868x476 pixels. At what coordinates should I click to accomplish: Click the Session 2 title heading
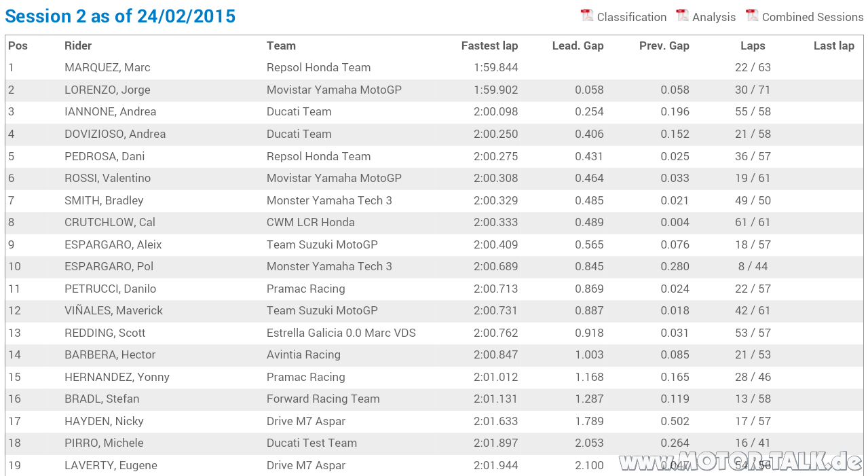(120, 16)
